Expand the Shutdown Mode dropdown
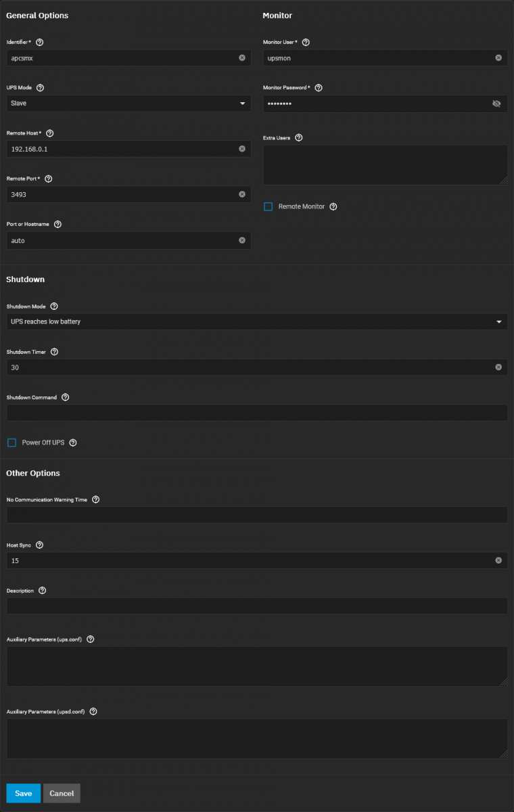Image resolution: width=514 pixels, height=812 pixels. coord(257,321)
